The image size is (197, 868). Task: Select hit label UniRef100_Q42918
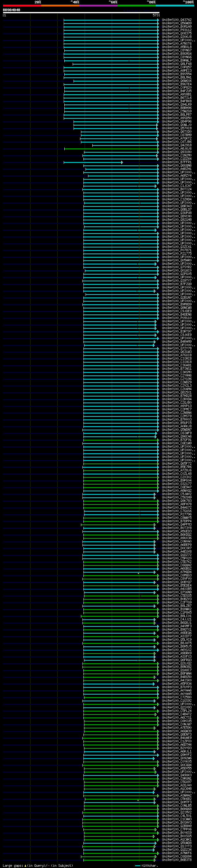(x=177, y=145)
